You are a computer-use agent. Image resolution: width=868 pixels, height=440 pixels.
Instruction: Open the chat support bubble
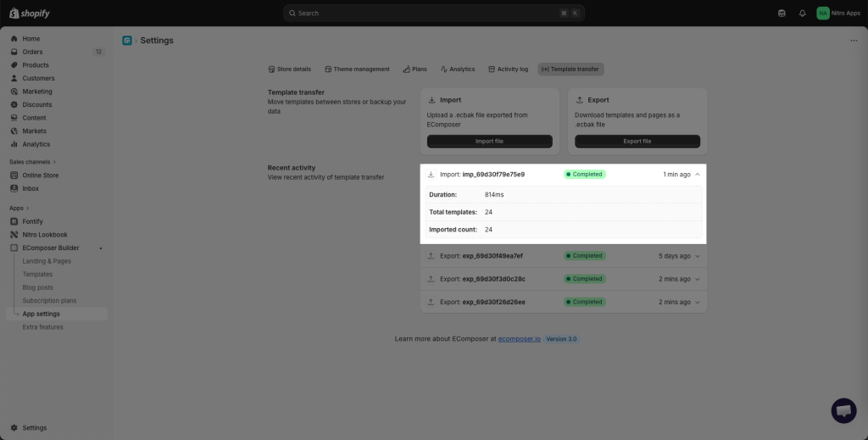[x=843, y=410]
